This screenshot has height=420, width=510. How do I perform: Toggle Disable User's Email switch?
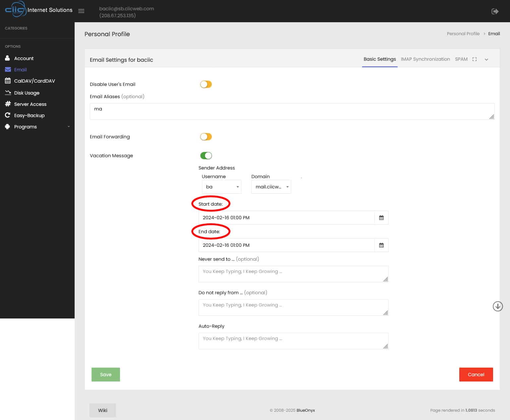coord(206,84)
